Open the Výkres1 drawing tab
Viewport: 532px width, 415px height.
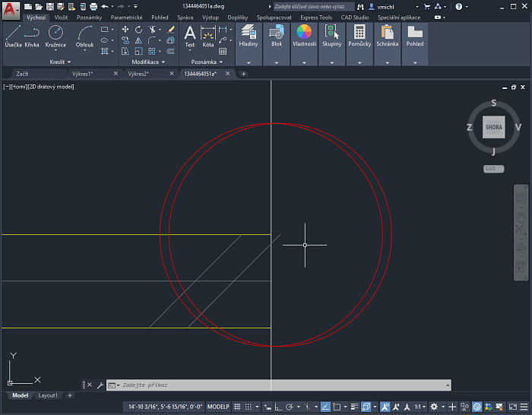82,74
